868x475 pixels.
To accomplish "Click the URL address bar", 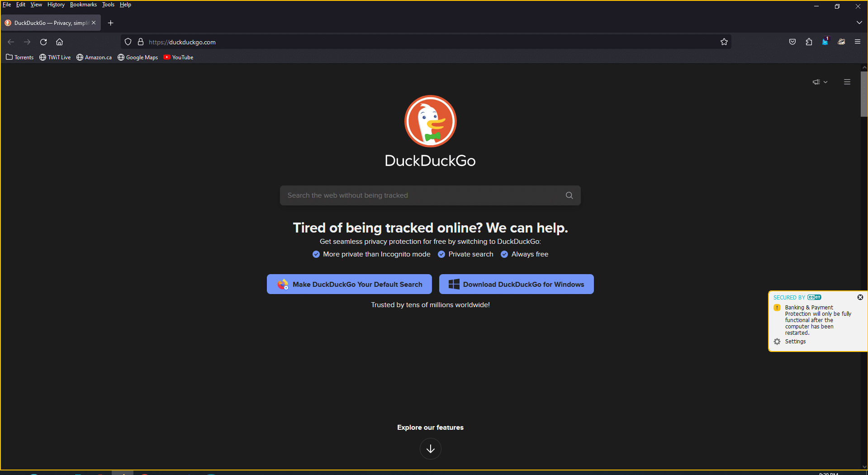I will (425, 42).
